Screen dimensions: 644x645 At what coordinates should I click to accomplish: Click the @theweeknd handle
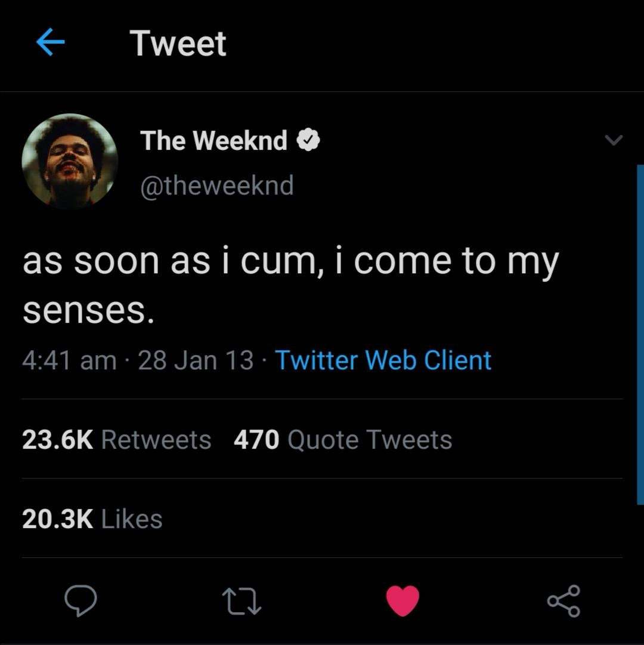(217, 185)
